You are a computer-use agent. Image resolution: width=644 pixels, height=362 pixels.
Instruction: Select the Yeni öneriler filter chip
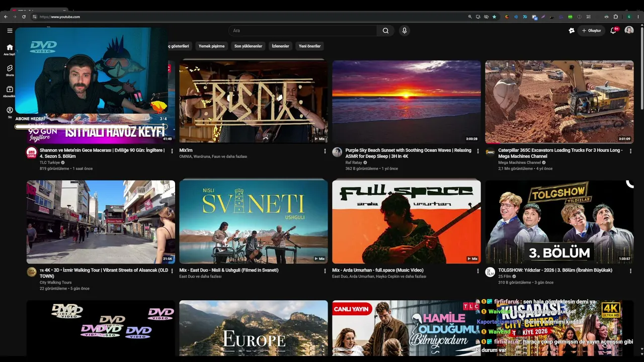point(309,46)
